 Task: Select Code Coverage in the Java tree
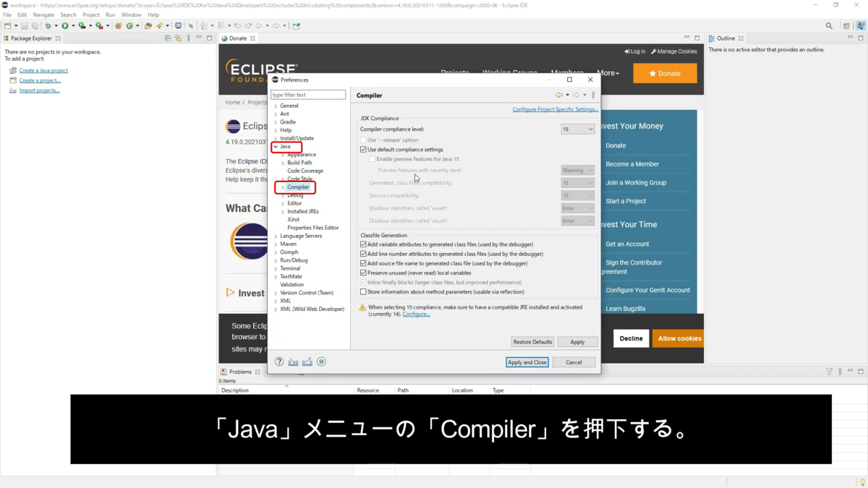(305, 171)
